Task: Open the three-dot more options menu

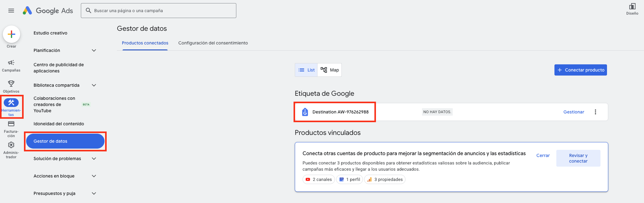Action: click(595, 112)
